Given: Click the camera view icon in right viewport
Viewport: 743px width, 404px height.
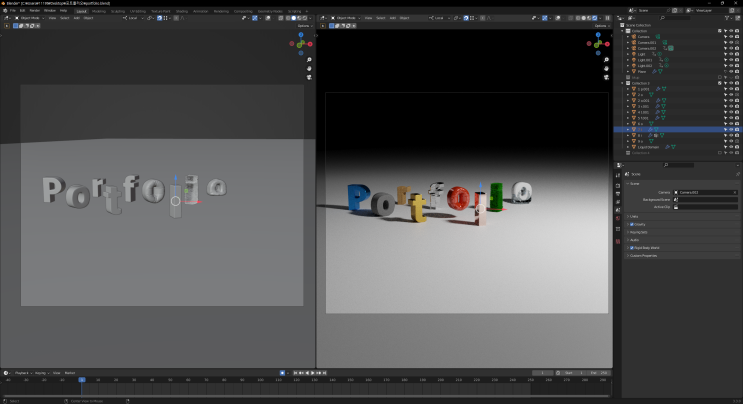Looking at the screenshot, I should coord(606,75).
